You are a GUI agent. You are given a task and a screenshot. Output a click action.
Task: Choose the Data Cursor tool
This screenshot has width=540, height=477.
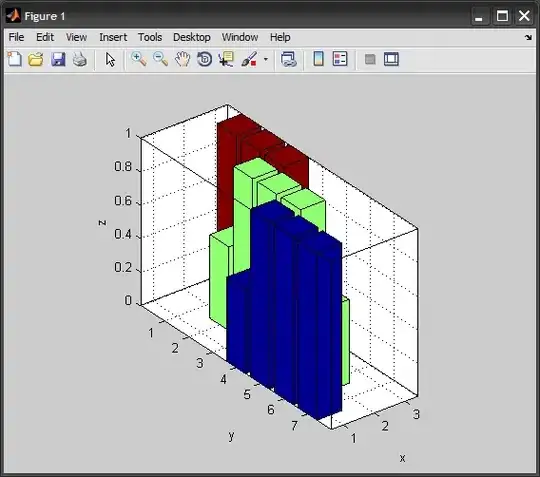tap(226, 59)
